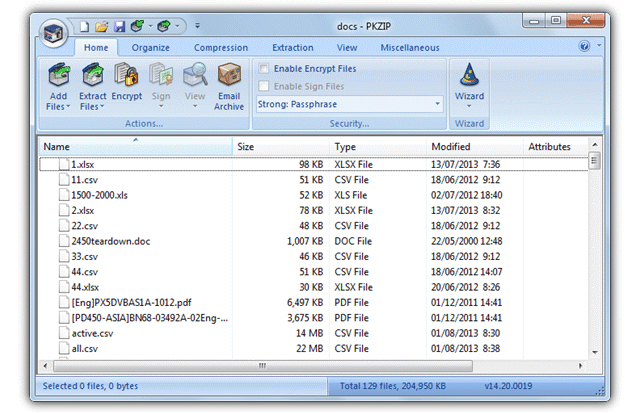Sort file list by Name column
The width and height of the screenshot is (640, 413).
click(136, 147)
